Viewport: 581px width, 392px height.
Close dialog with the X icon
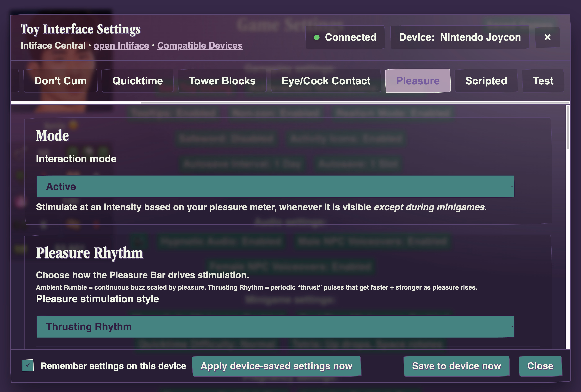pyautogui.click(x=547, y=37)
